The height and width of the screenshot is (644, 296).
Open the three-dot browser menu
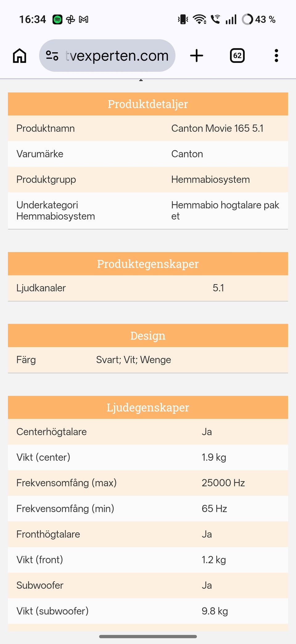pos(276,56)
